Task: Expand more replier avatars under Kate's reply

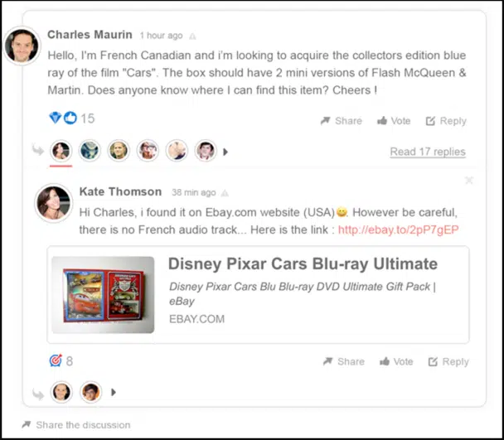Action: [x=113, y=392]
